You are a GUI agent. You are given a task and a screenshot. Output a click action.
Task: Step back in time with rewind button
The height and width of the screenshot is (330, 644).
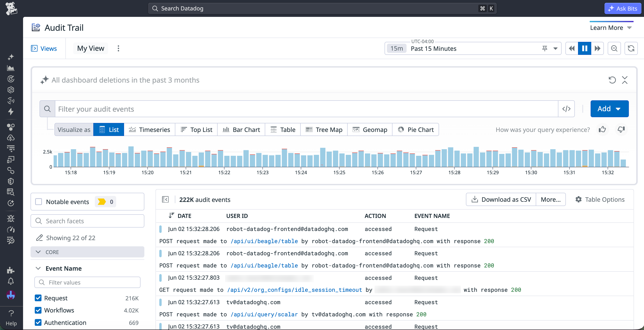pyautogui.click(x=572, y=48)
